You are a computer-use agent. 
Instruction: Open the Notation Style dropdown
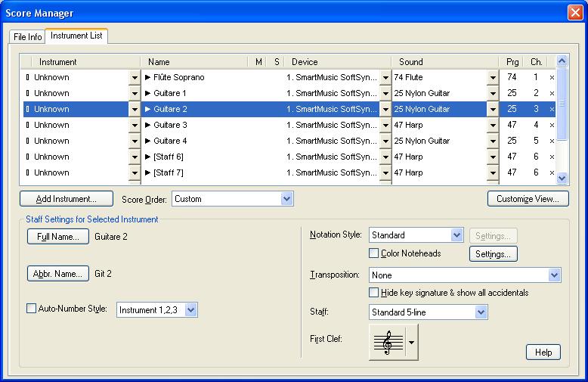pos(456,235)
